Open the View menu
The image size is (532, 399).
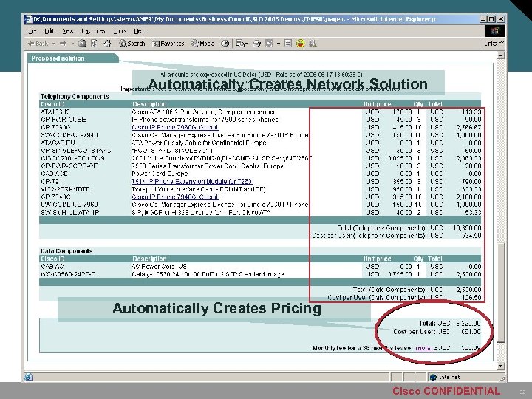(67, 31)
